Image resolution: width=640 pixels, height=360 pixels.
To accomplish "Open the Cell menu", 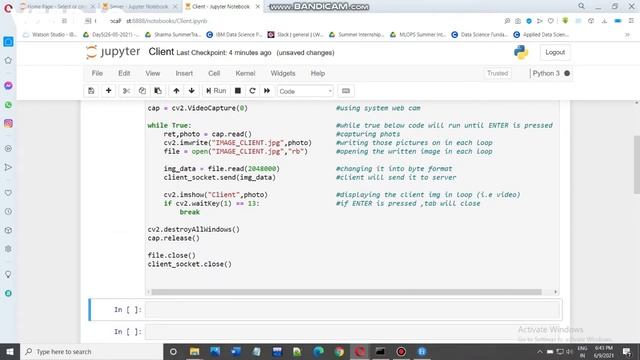I will [x=214, y=73].
